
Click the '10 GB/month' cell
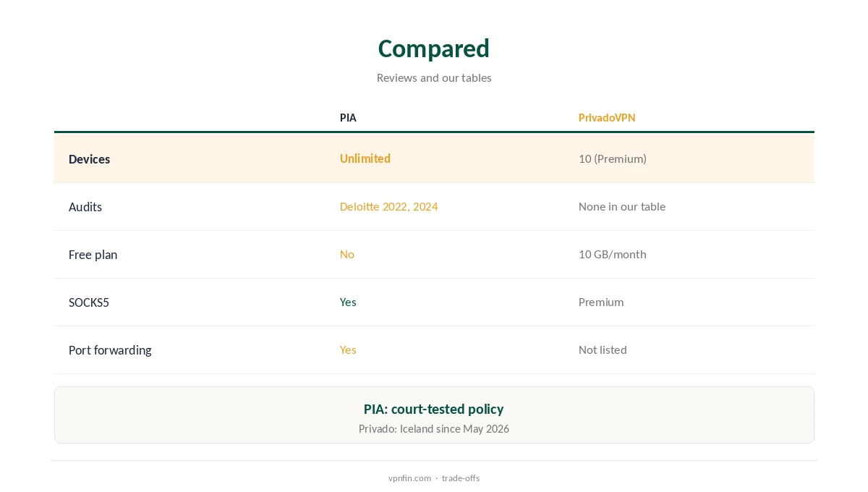click(x=613, y=254)
